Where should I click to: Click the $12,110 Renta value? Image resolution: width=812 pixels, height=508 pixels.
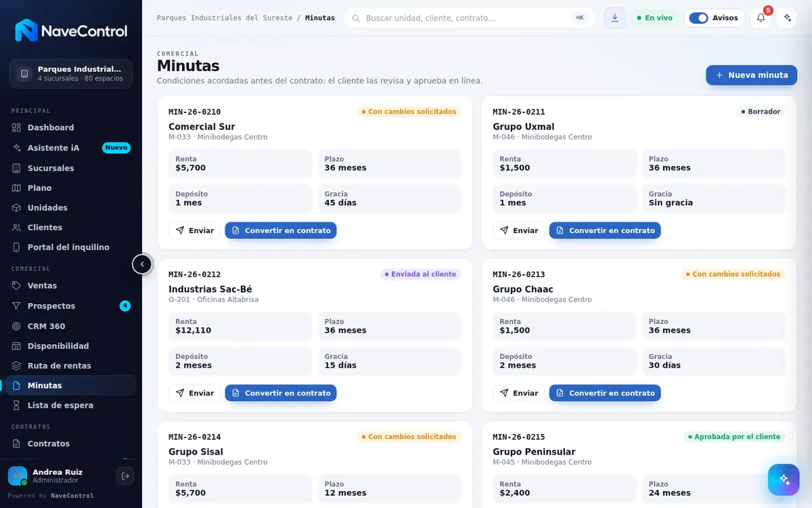coord(193,331)
